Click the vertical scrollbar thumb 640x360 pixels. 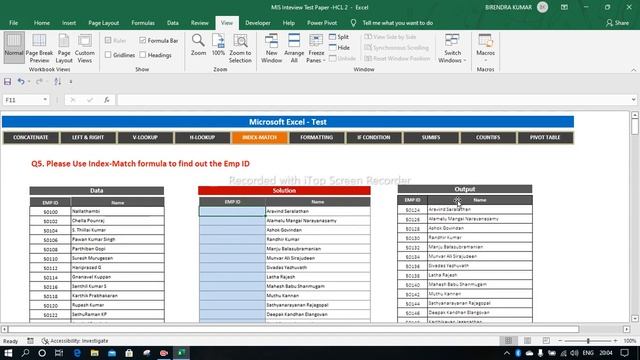635,127
